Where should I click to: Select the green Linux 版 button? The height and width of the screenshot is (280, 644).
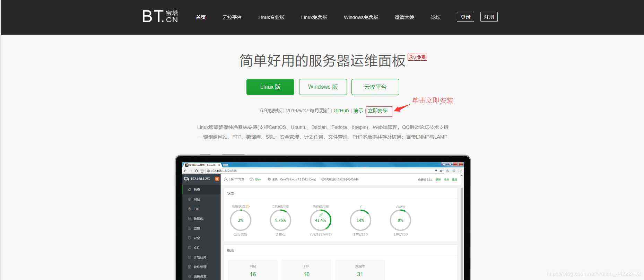click(x=270, y=87)
